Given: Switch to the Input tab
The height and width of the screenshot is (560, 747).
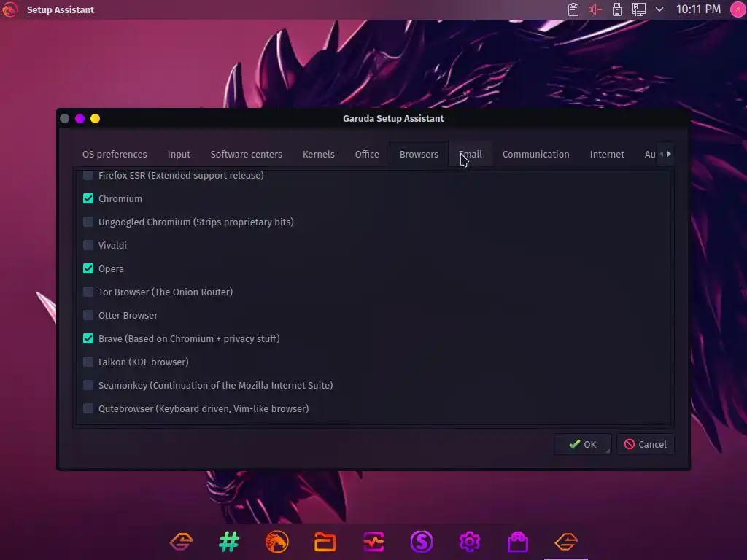Looking at the screenshot, I should (x=179, y=155).
